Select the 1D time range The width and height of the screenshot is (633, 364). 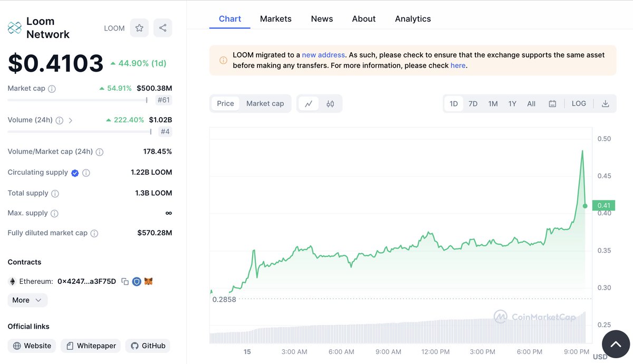[x=454, y=103]
